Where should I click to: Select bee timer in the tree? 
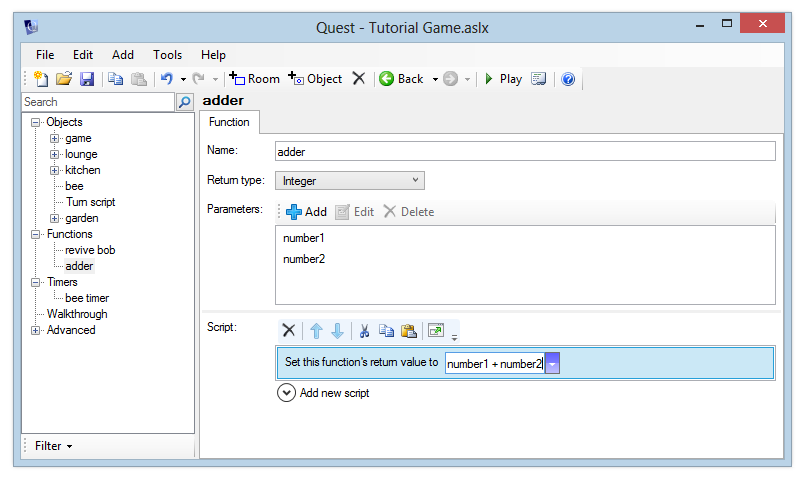[x=87, y=298]
